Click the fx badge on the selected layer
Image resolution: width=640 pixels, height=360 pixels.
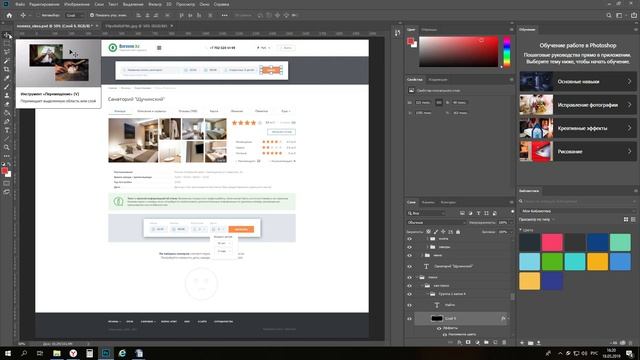tap(503, 318)
